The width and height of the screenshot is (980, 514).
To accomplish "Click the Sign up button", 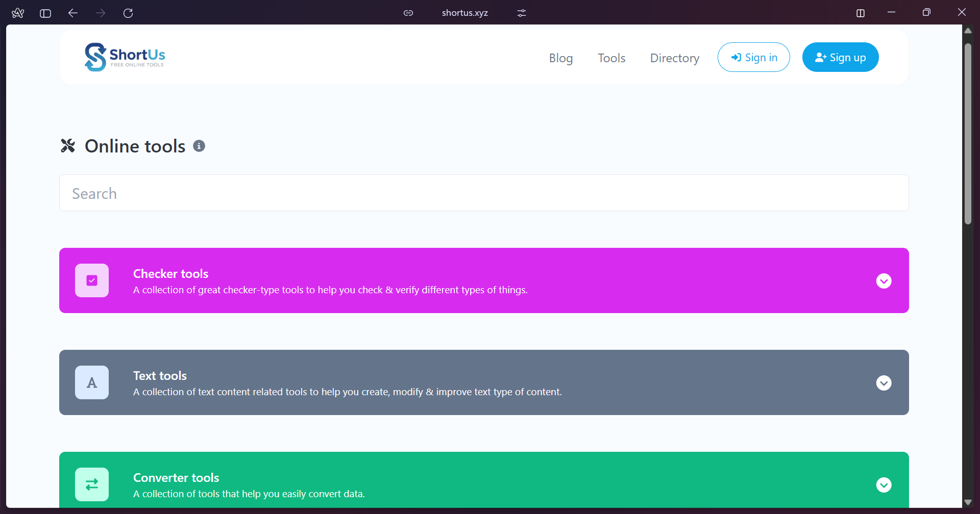I will point(840,57).
